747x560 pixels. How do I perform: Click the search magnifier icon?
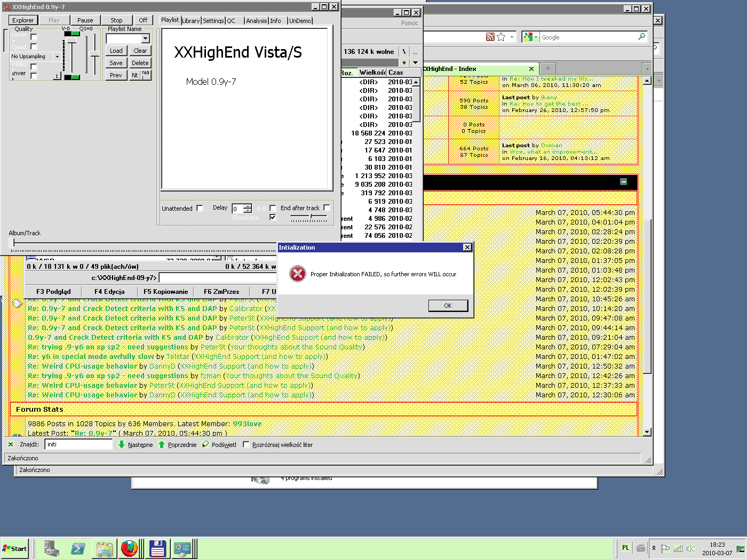641,37
